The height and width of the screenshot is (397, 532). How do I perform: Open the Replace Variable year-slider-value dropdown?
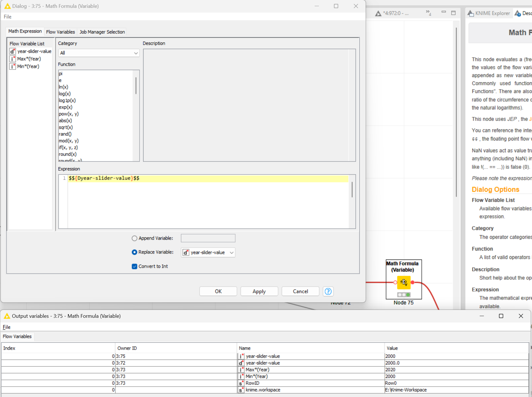click(208, 253)
